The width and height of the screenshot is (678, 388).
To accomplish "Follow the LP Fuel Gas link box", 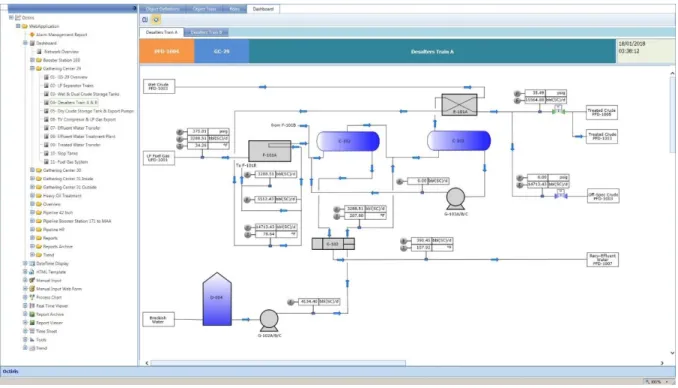I will pos(159,158).
